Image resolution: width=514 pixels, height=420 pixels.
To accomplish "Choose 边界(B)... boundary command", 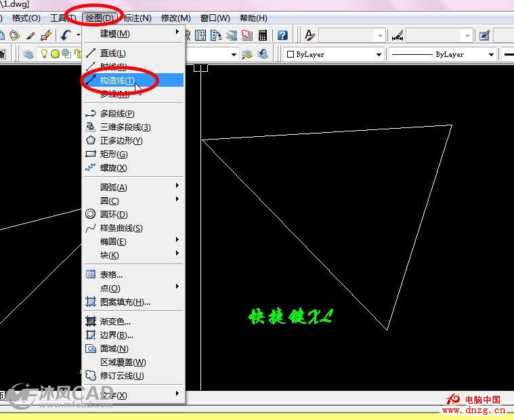I will tap(133, 335).
